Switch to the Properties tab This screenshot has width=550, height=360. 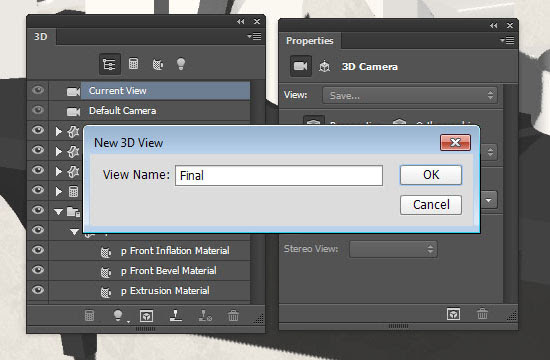309,41
